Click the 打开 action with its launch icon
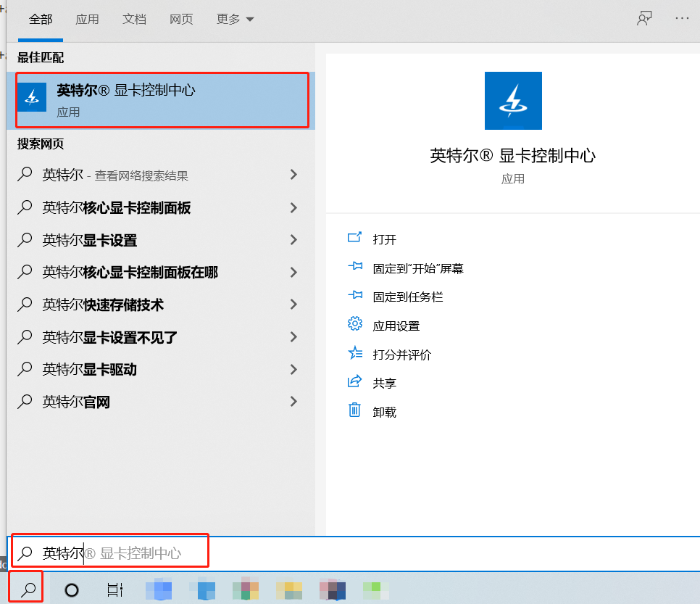700x604 pixels. tap(355, 238)
